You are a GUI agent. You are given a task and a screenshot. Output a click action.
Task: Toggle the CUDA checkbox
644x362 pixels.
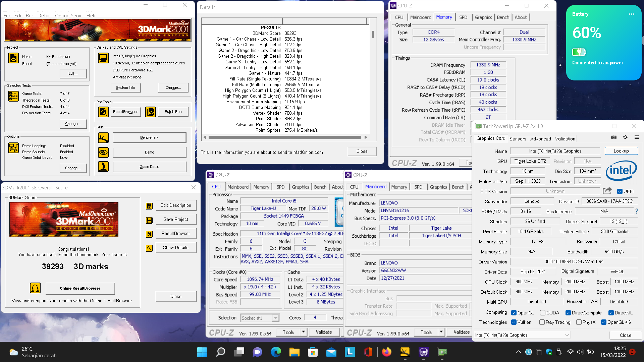point(542,313)
